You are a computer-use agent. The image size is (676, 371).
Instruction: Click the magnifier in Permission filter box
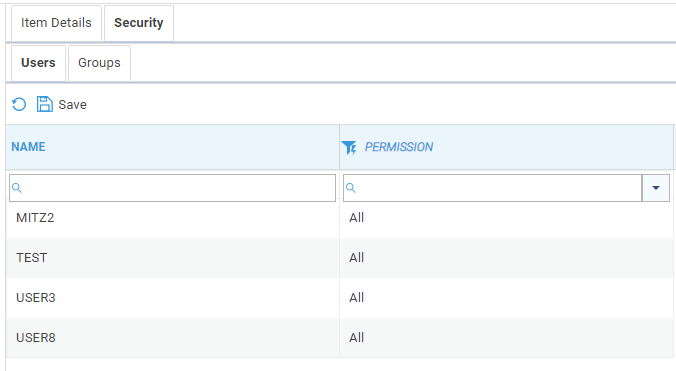351,188
